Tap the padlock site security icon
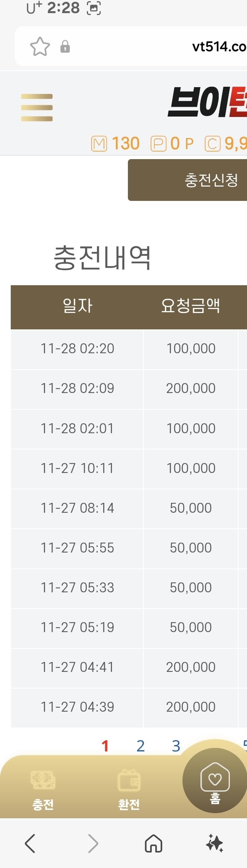247x868 pixels. coord(65,47)
